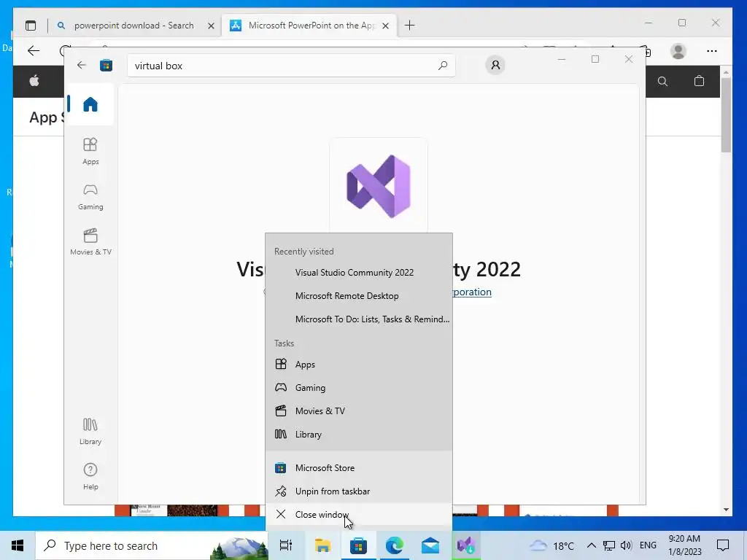The width and height of the screenshot is (747, 560).
Task: Click the search magnifier in Store search box
Action: coord(443,65)
